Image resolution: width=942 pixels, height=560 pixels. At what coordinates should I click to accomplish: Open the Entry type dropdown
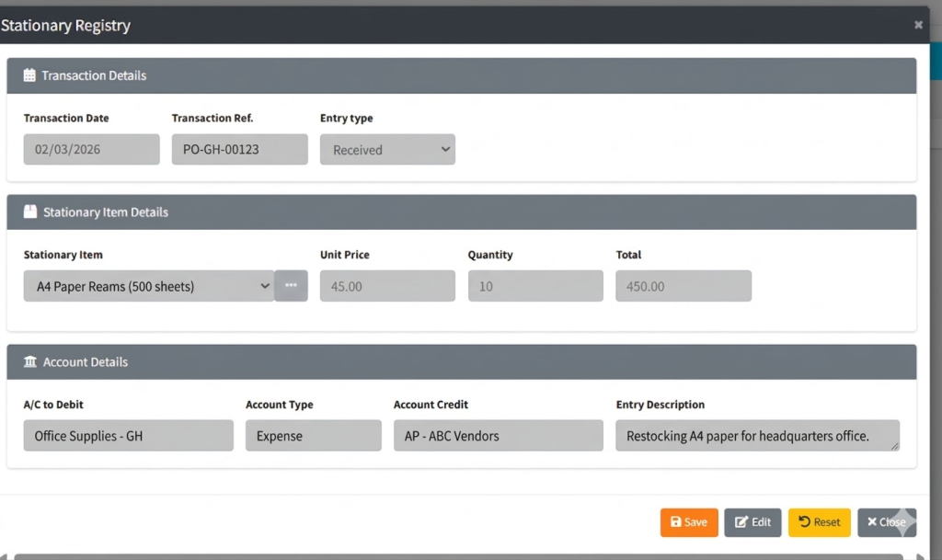(x=387, y=150)
